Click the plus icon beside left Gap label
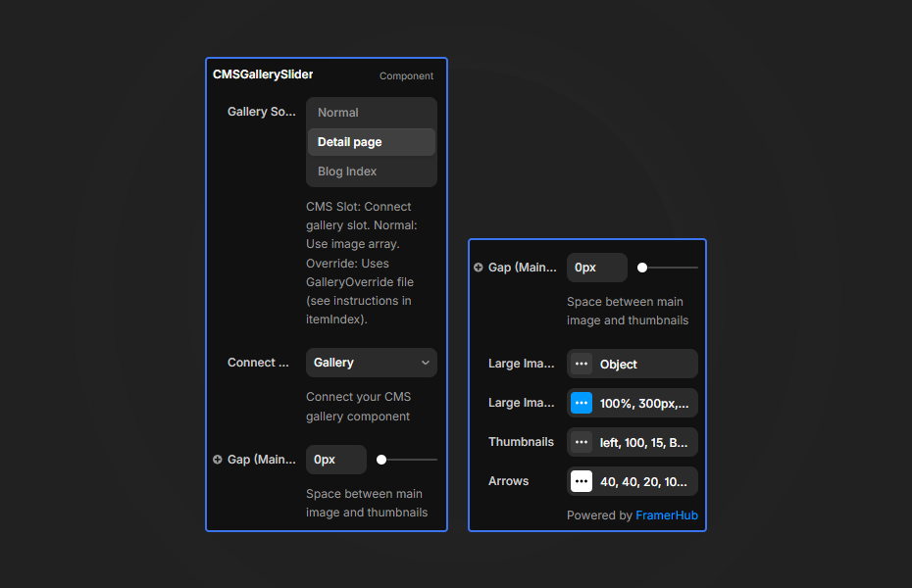912x588 pixels. [217, 459]
